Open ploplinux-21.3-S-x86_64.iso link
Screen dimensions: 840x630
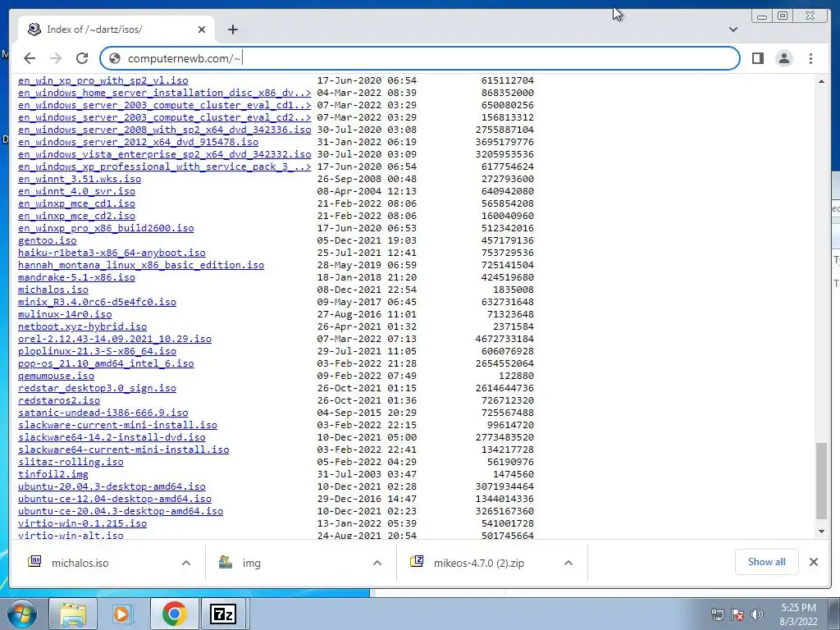click(x=97, y=351)
